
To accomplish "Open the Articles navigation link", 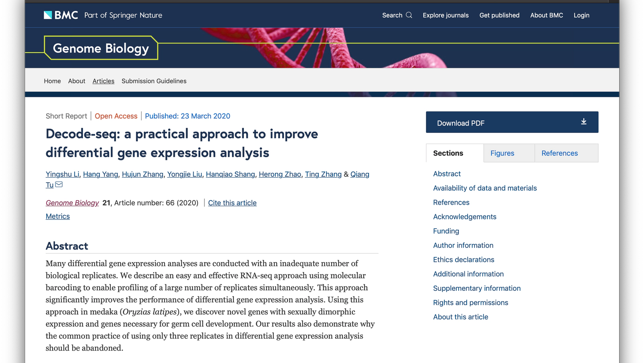I will (103, 81).
